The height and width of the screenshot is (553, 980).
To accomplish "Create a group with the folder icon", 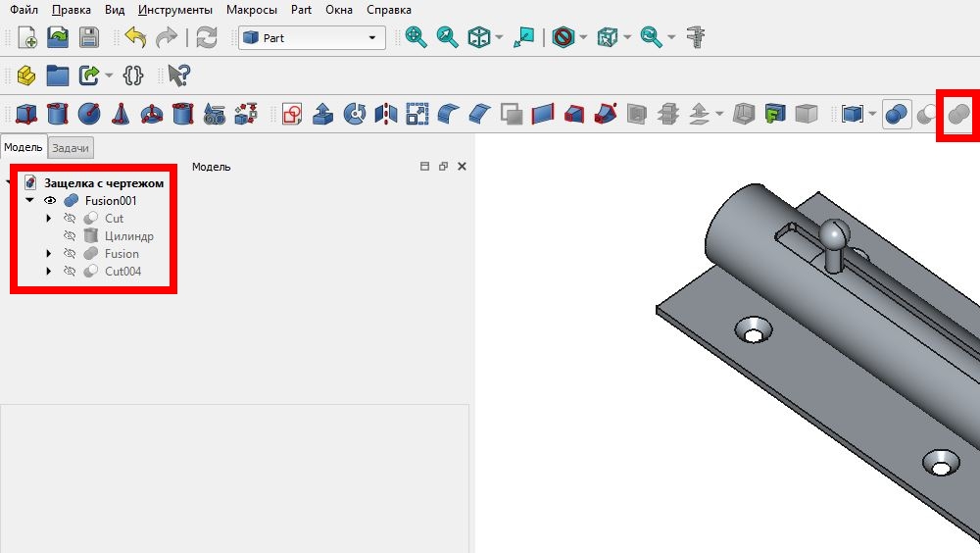I will 58,75.
